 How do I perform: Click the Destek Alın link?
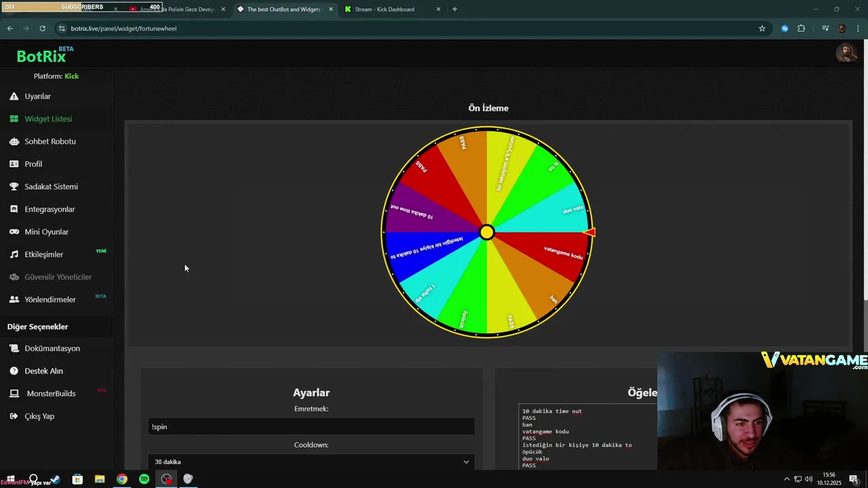[x=43, y=371]
